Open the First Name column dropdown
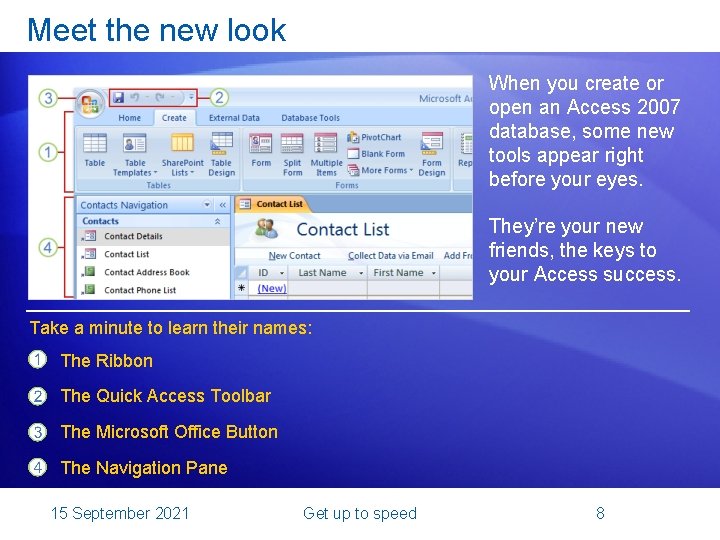Screen dimensions: 720x540 coord(433,273)
